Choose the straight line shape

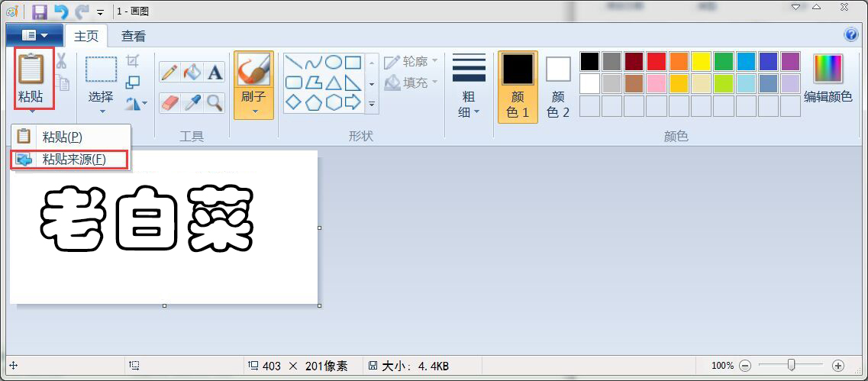[293, 63]
